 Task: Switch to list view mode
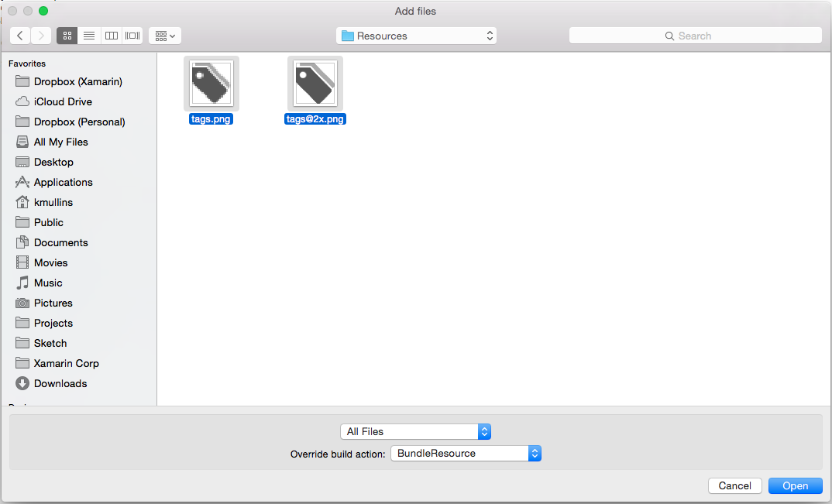click(88, 36)
